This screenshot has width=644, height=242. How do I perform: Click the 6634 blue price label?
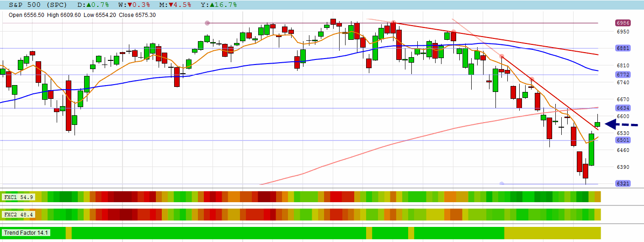click(623, 108)
